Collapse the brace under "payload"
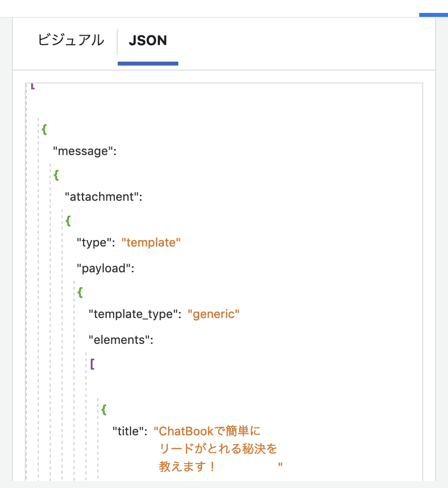 pos(80,292)
